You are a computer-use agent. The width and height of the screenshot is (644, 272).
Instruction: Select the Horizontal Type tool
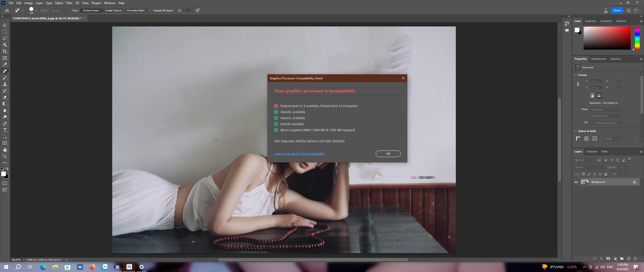pos(5,130)
